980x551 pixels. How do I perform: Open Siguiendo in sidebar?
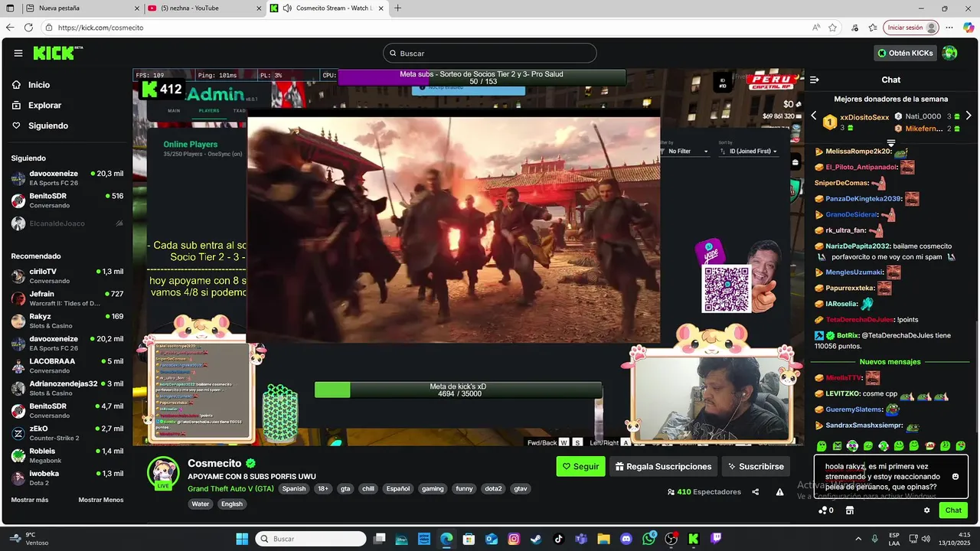click(x=40, y=126)
